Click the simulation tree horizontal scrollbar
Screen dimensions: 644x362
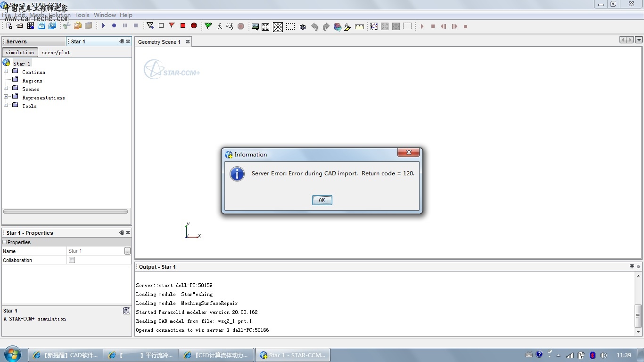[x=66, y=212]
